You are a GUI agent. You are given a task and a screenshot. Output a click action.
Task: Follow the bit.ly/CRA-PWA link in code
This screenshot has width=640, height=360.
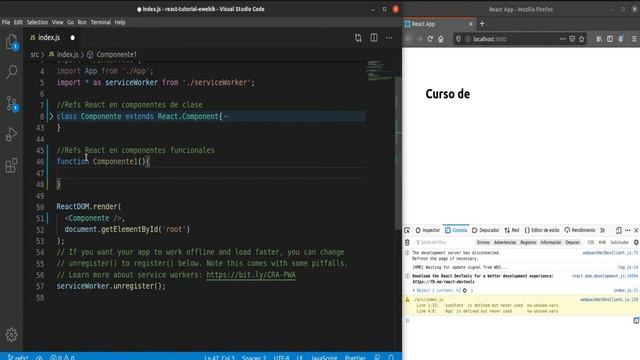[x=251, y=275]
